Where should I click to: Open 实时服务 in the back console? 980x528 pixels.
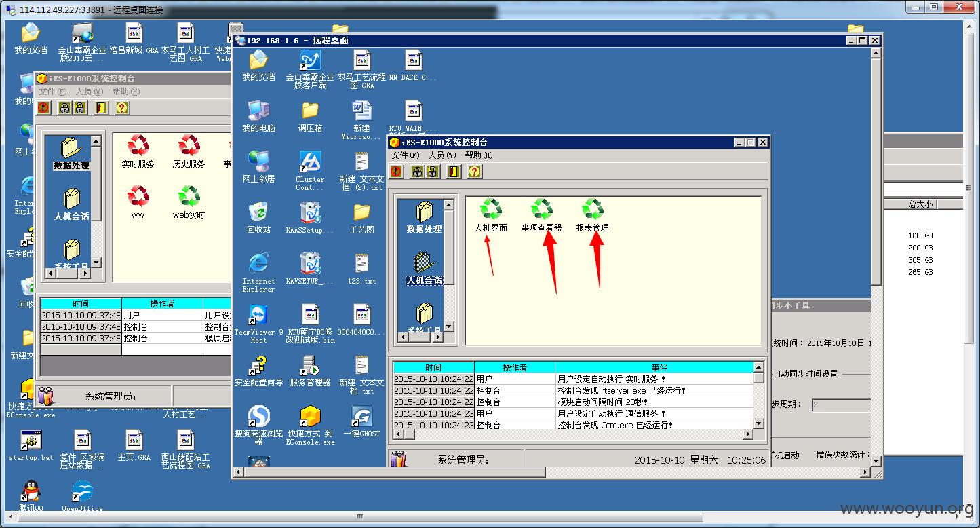(x=138, y=151)
